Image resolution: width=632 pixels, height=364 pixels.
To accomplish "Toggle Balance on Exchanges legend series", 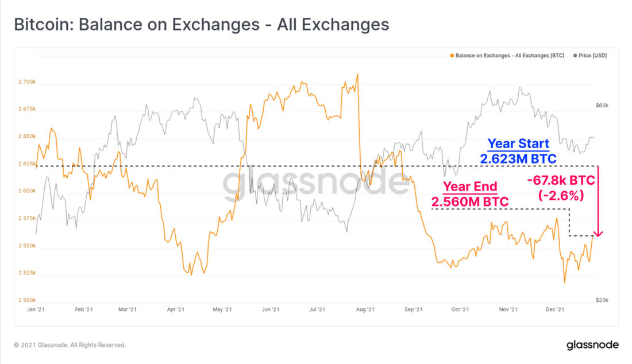I will [x=507, y=56].
